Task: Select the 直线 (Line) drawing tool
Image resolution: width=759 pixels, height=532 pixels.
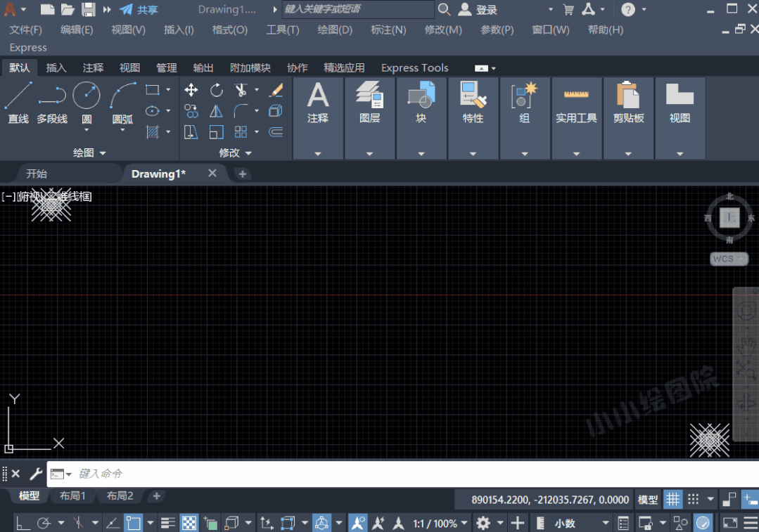Action: pos(18,103)
